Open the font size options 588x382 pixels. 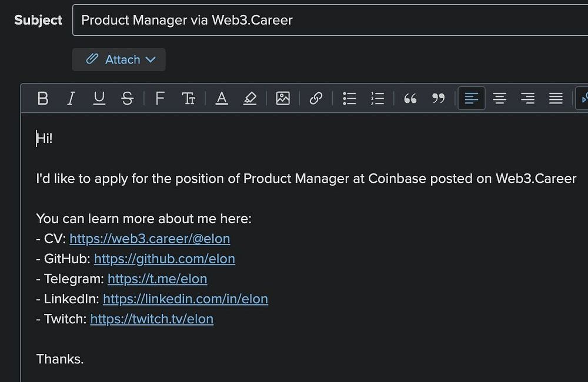tap(188, 98)
